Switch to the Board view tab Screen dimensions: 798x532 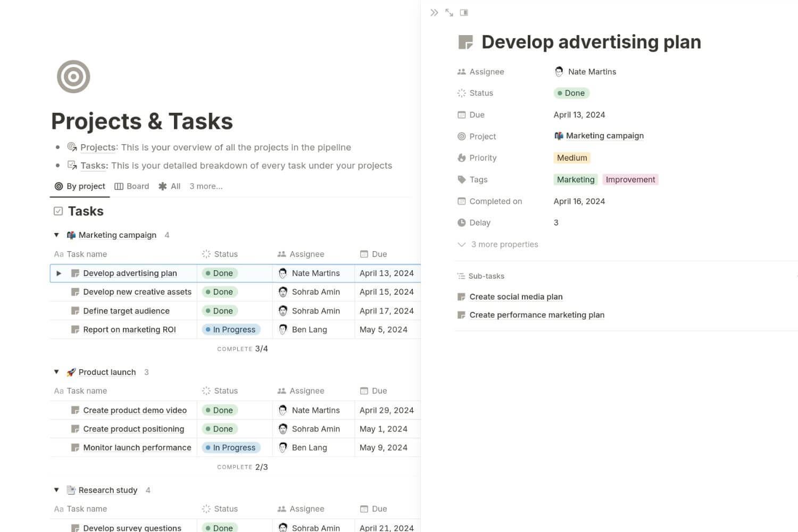pos(132,186)
